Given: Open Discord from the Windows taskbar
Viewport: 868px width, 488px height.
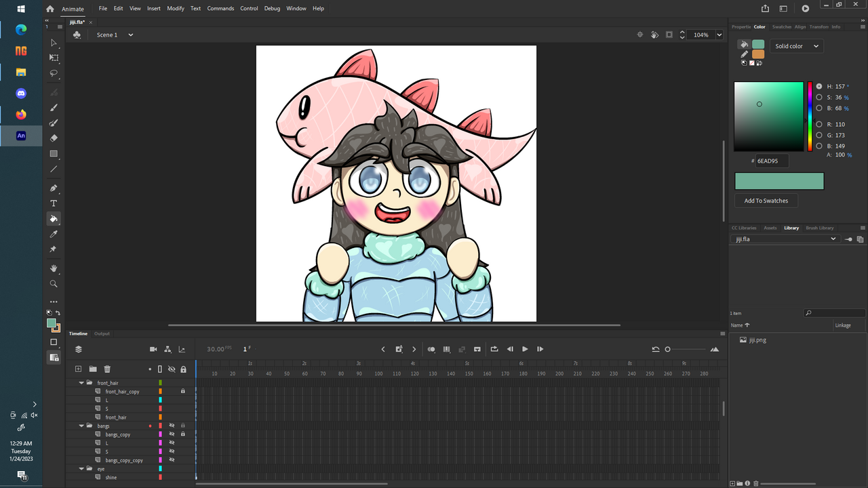Looking at the screenshot, I should [21, 93].
